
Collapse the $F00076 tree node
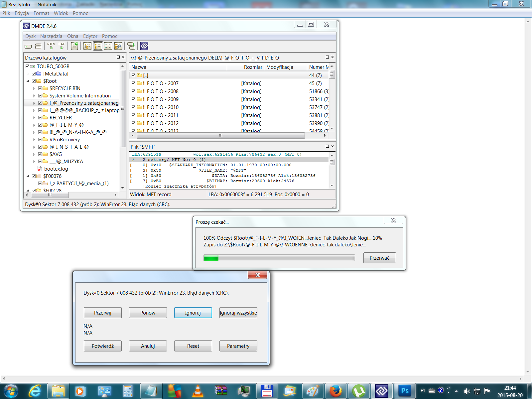coord(28,176)
